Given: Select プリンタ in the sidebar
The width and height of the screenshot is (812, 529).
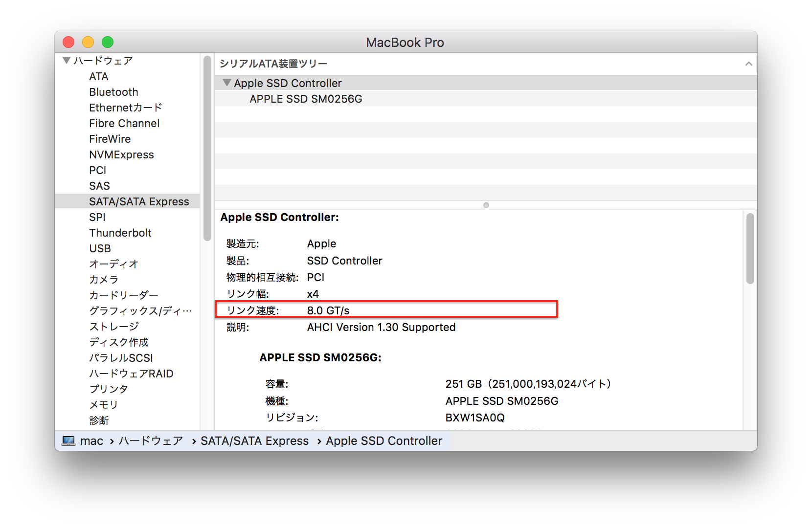Looking at the screenshot, I should [109, 389].
